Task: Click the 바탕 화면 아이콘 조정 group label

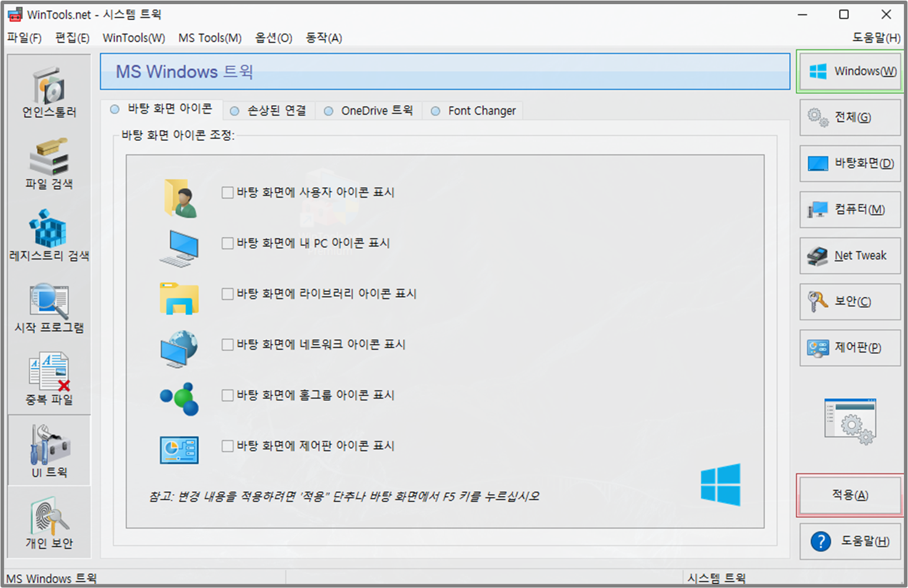Action: click(x=178, y=135)
